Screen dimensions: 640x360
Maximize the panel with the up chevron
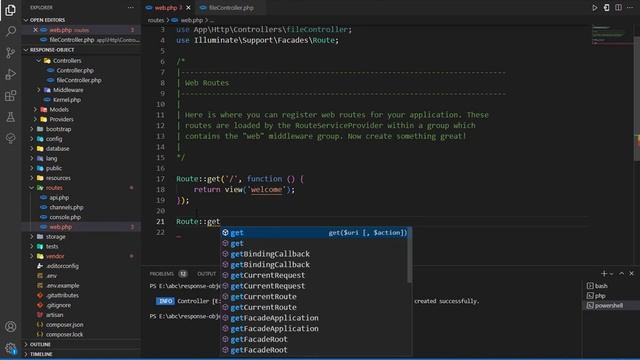point(622,273)
